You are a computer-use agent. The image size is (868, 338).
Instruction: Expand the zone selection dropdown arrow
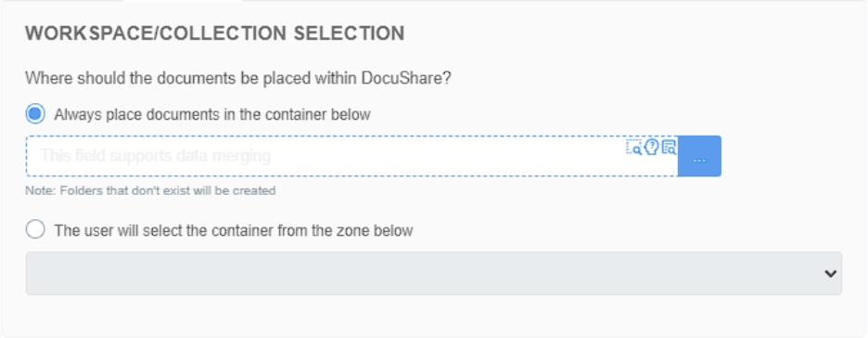click(x=830, y=273)
